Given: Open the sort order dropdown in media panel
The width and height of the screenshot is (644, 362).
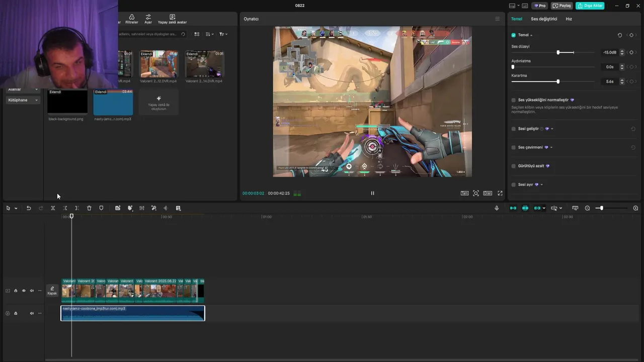Looking at the screenshot, I should coord(210,34).
